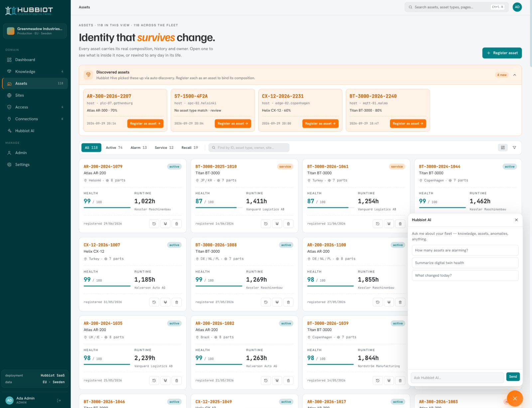
Task: Register S7-1500-4F2A as asset
Action: pyautogui.click(x=233, y=123)
